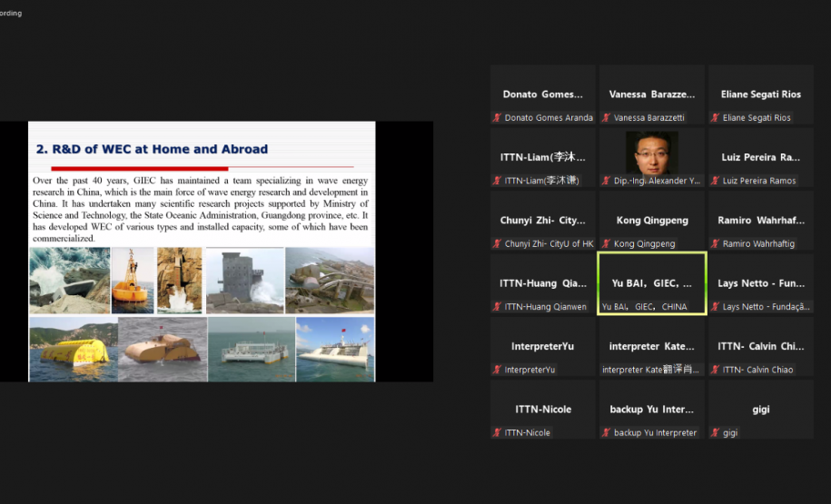Click the muted mic icon next to gigi
831x504 pixels.
716,433
